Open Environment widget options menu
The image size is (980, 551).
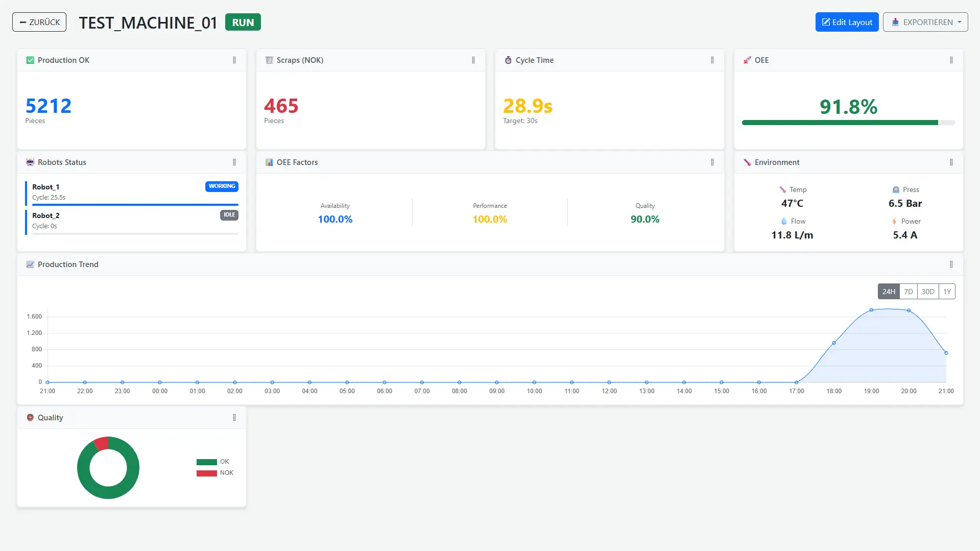951,162
